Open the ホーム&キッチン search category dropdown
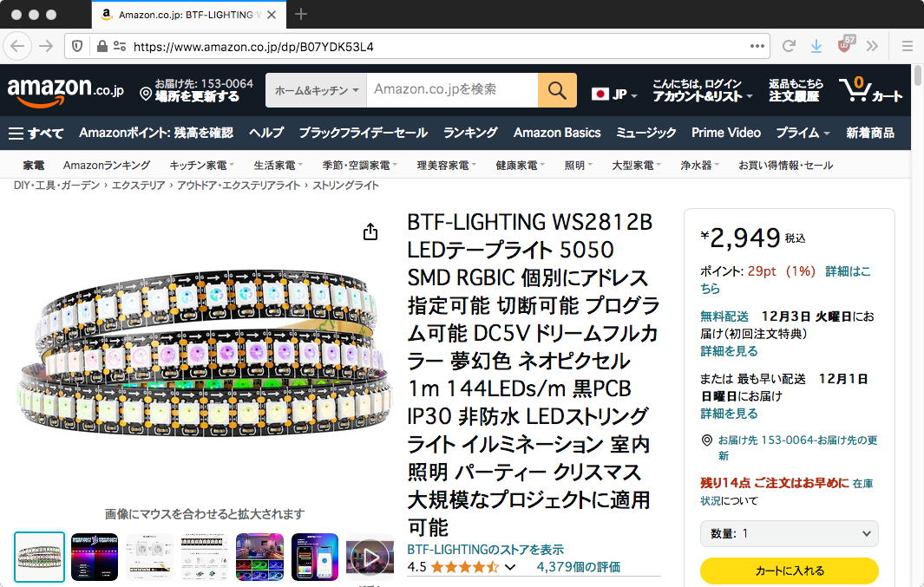 pyautogui.click(x=317, y=90)
